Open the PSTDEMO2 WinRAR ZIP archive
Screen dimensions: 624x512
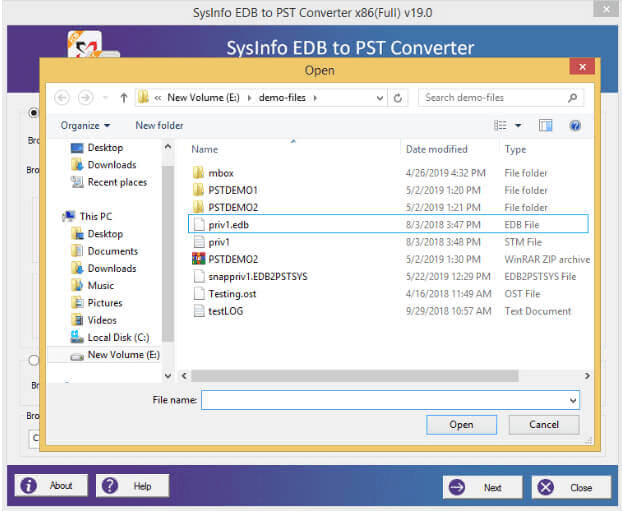(232, 259)
